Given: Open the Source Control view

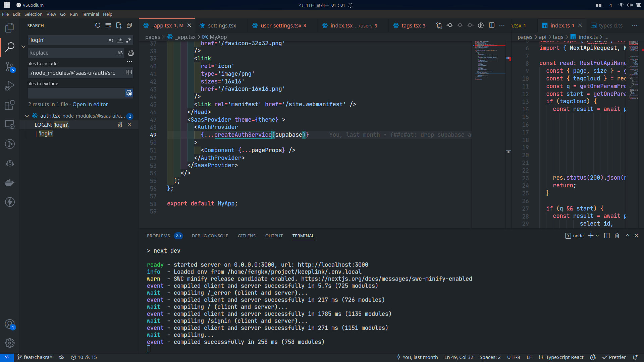Looking at the screenshot, I should 10,67.
